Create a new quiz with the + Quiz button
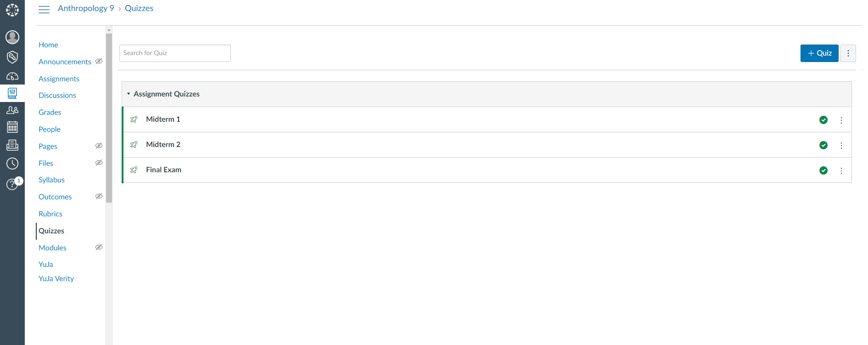868x345 pixels. click(819, 53)
